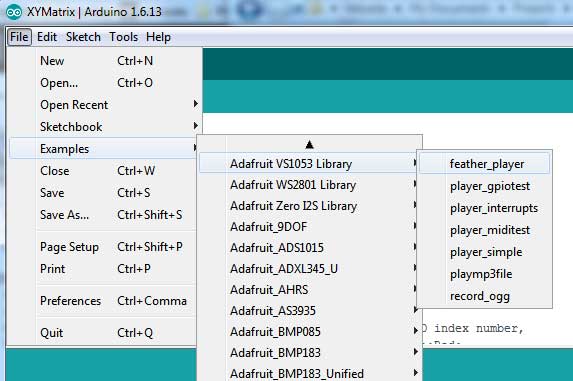Open the player_gpiotest example

pos(485,186)
